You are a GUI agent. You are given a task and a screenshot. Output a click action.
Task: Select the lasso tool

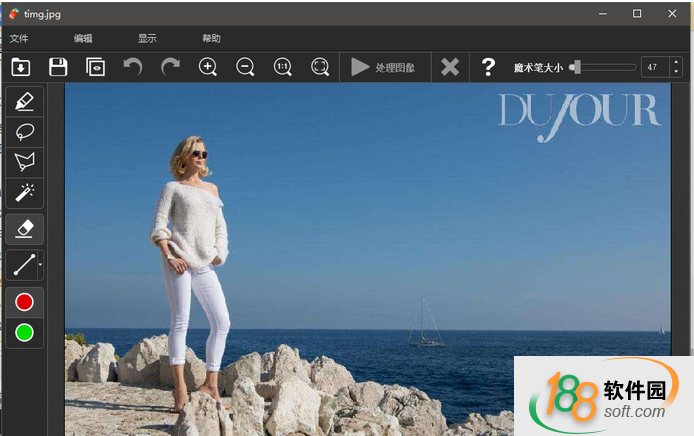(x=25, y=131)
